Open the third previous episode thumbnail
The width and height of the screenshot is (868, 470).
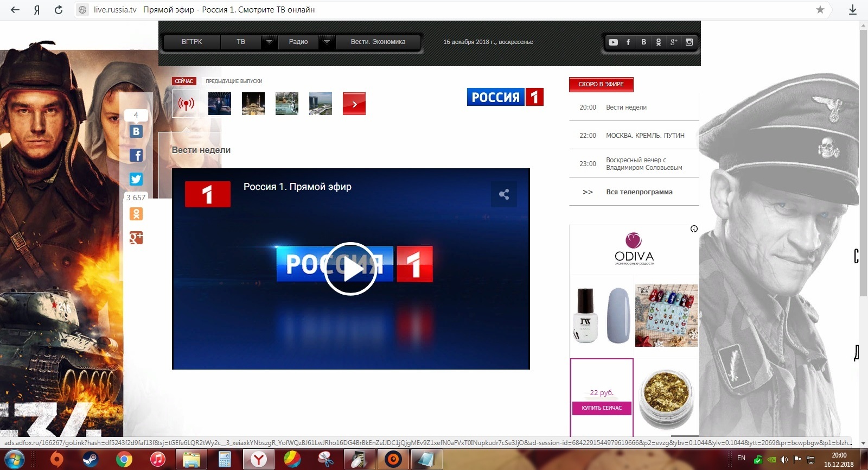point(287,104)
